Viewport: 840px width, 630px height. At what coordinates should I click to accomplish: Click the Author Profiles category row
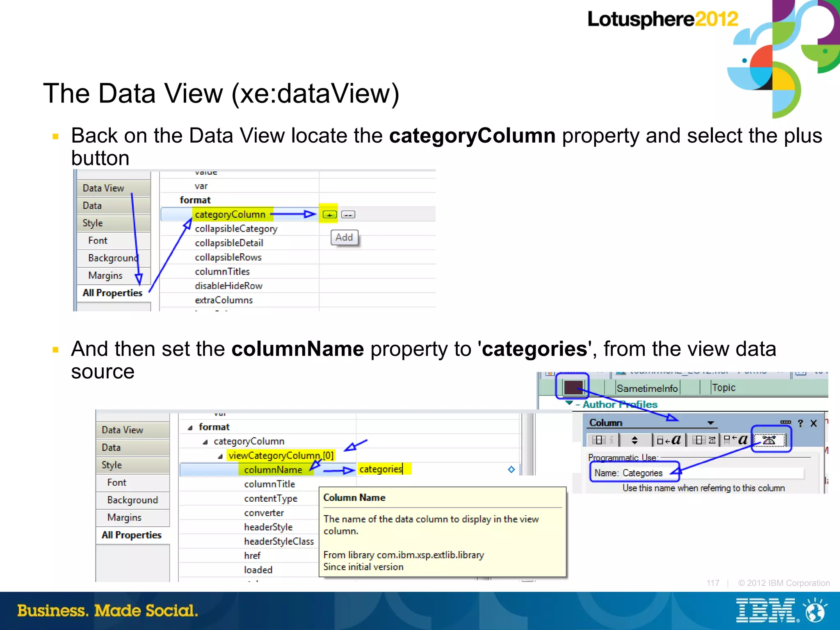(620, 405)
